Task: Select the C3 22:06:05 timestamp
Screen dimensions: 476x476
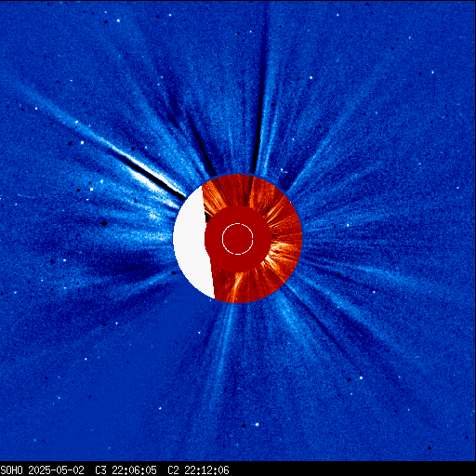Action: click(x=126, y=470)
